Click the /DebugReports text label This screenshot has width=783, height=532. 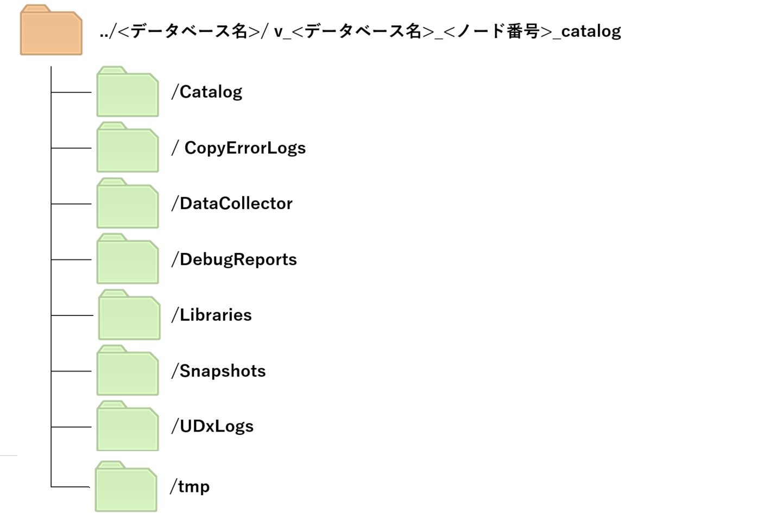click(x=234, y=259)
